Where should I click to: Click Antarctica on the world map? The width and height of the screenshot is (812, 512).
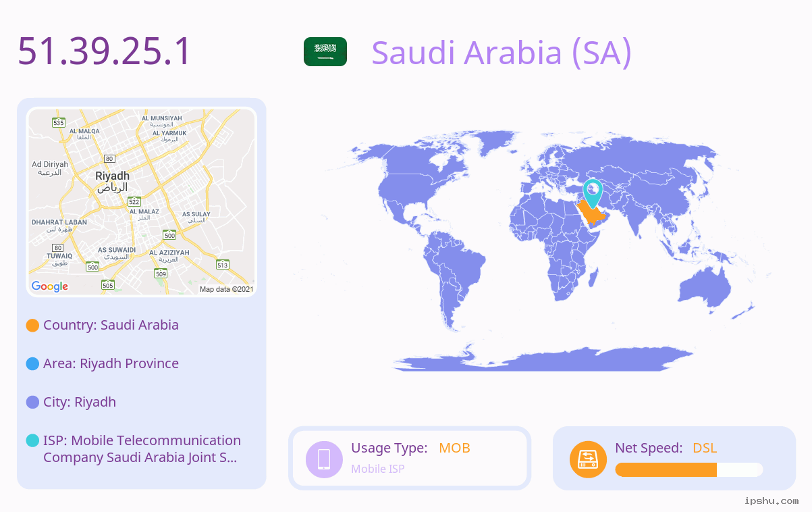point(543,359)
